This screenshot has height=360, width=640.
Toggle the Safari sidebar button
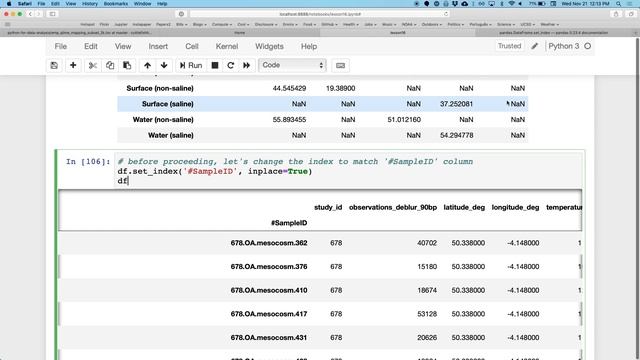click(x=53, y=14)
